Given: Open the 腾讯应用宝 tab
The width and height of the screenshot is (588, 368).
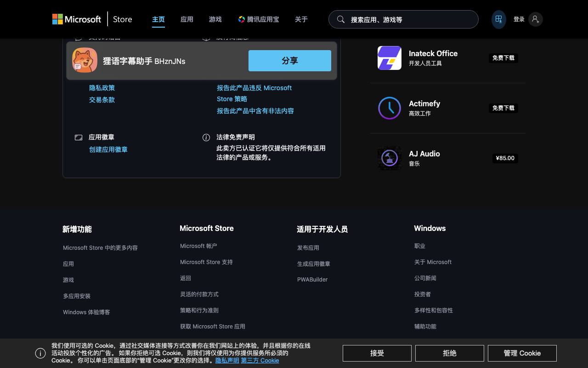Looking at the screenshot, I should pos(259,19).
